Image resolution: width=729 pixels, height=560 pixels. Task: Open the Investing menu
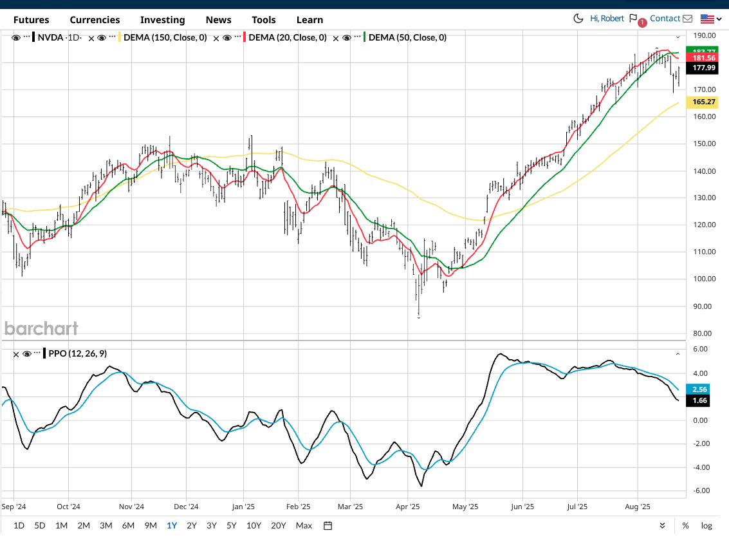pyautogui.click(x=163, y=20)
